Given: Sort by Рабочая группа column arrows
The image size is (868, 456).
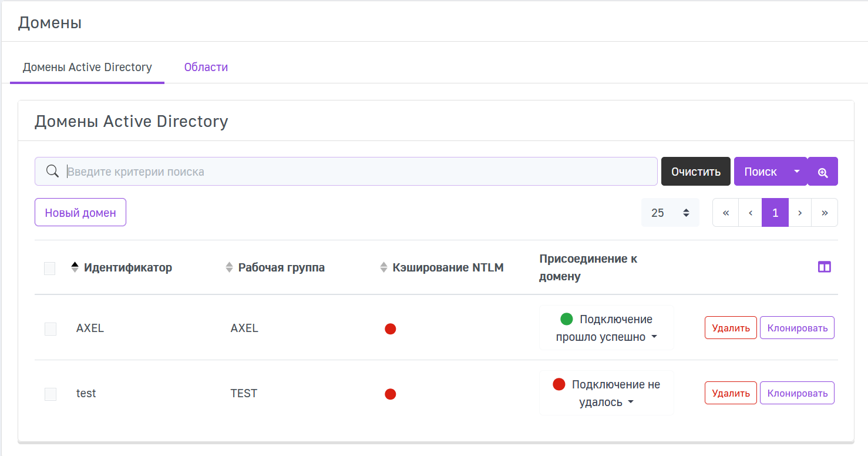Looking at the screenshot, I should 229,268.
